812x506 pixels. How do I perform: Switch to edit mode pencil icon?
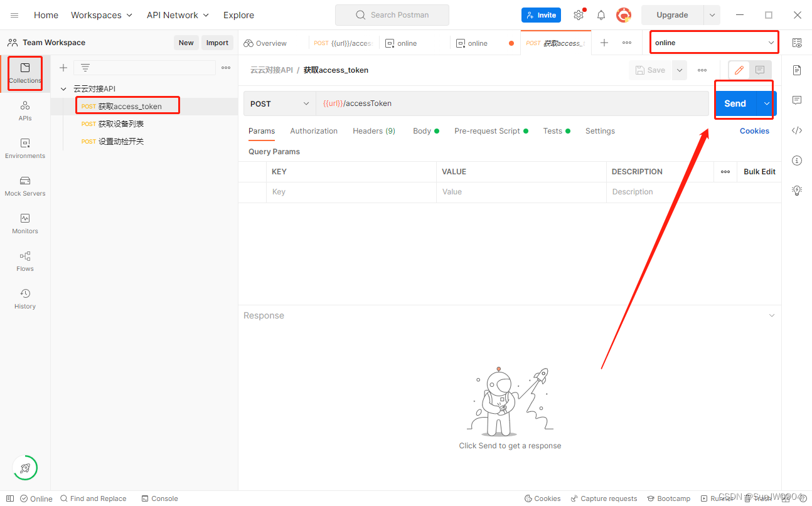pos(739,70)
